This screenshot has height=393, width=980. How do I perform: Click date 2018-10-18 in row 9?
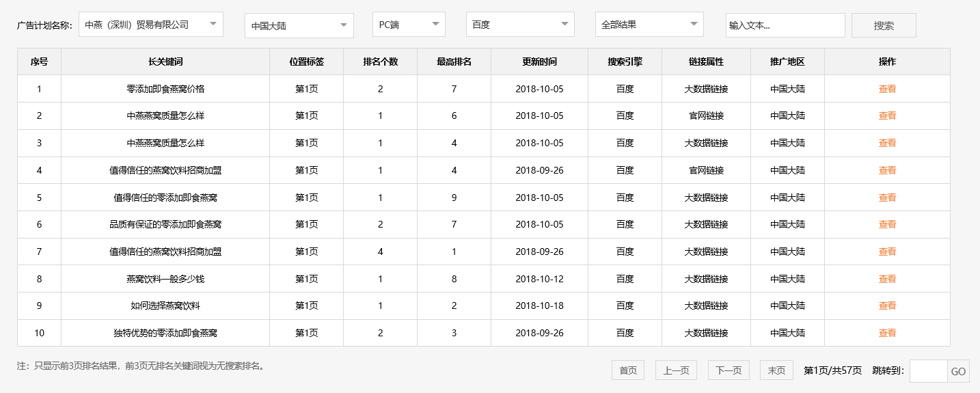pos(539,306)
